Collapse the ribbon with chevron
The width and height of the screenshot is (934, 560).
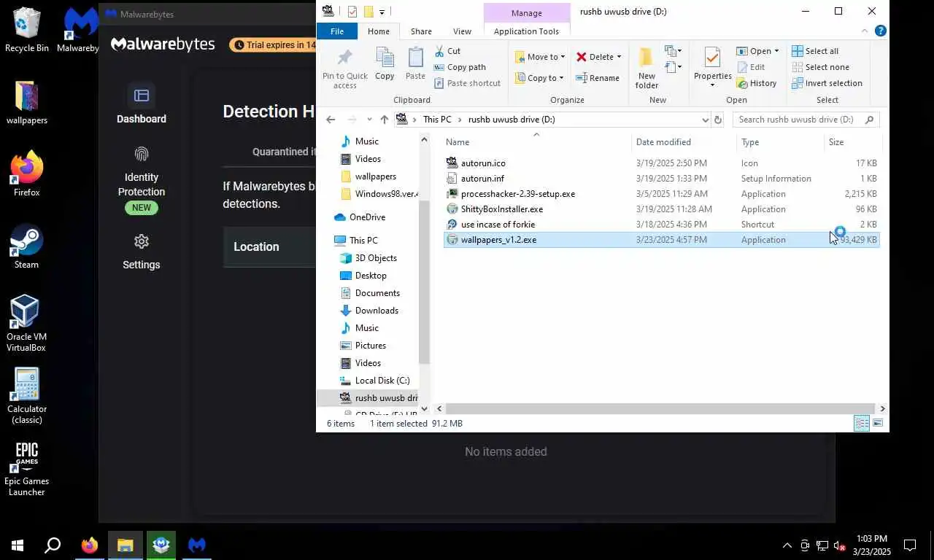pyautogui.click(x=865, y=31)
